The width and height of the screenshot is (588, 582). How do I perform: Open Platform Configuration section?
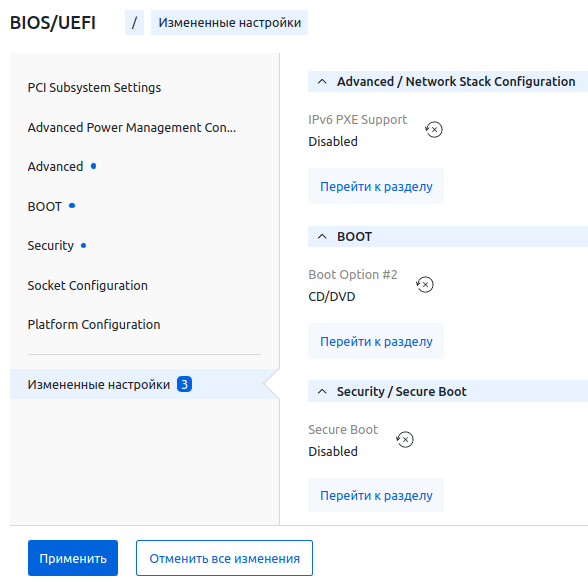[x=94, y=324]
